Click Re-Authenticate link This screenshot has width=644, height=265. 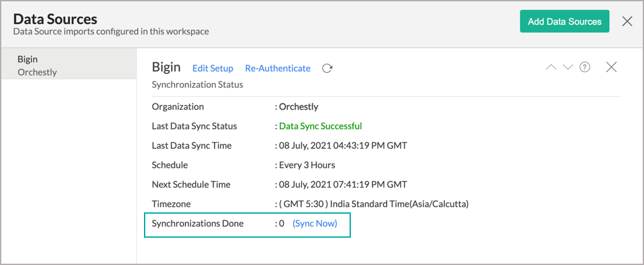click(278, 68)
